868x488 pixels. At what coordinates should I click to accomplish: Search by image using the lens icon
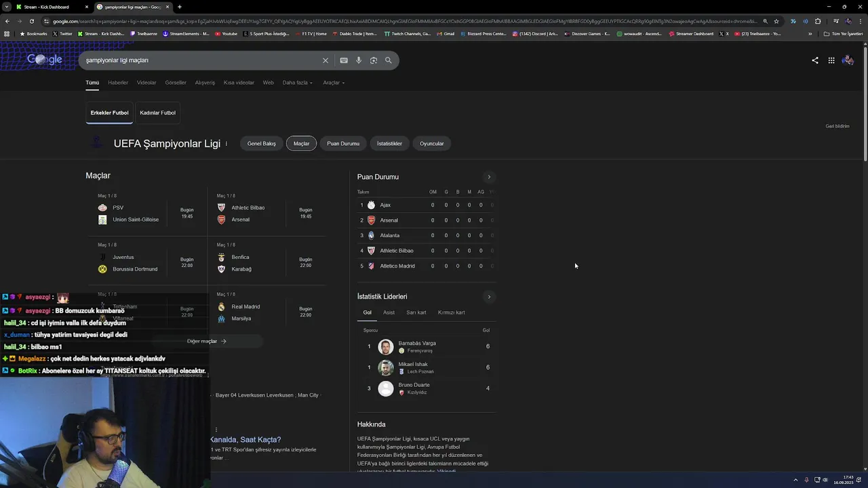coord(374,60)
